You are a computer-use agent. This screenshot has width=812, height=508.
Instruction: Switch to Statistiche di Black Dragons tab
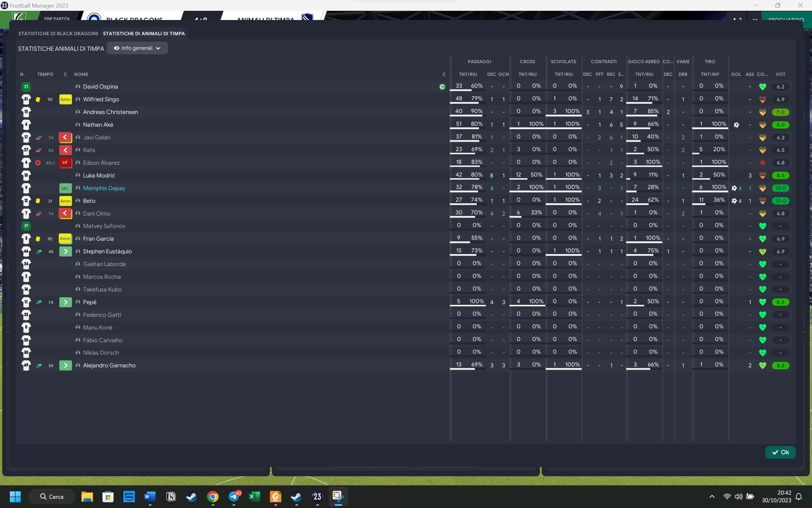58,34
